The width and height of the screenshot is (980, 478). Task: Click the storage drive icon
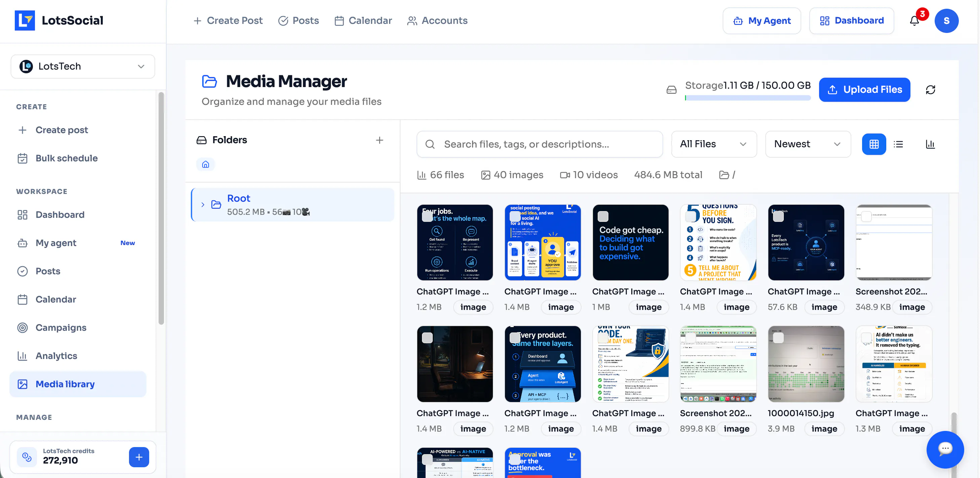[x=672, y=90]
